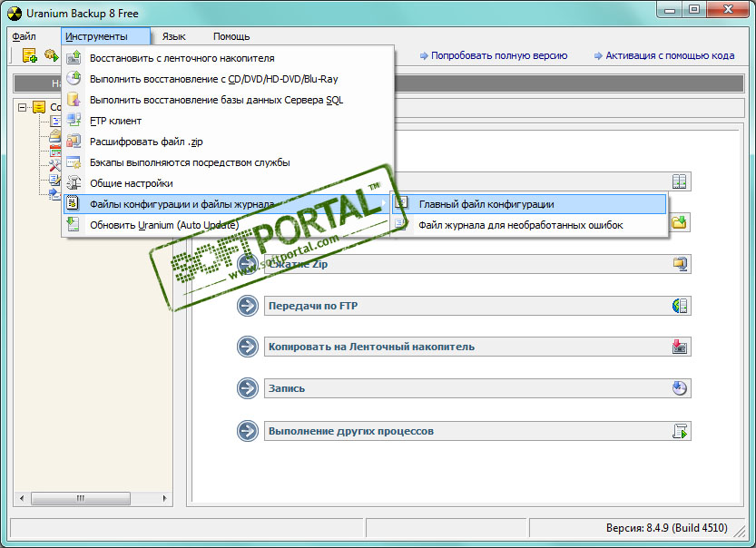
Task: Minimize the Uranium Backup window
Action: (670, 10)
